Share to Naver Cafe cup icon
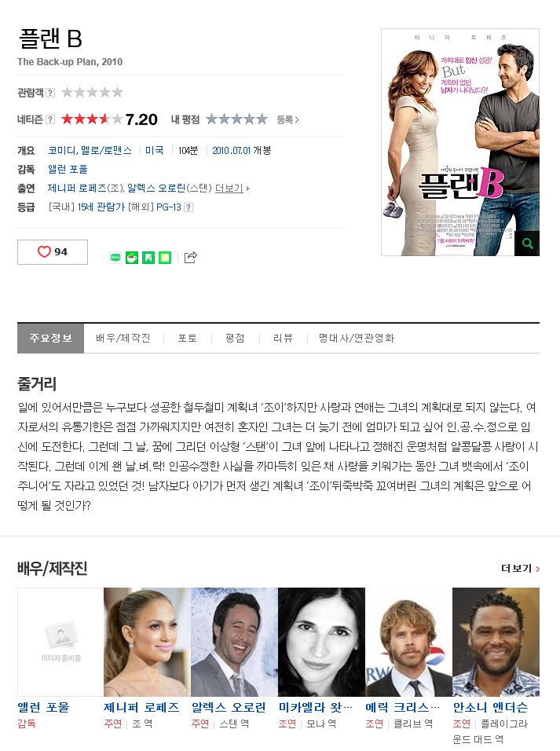This screenshot has height=751, width=560. click(132, 258)
